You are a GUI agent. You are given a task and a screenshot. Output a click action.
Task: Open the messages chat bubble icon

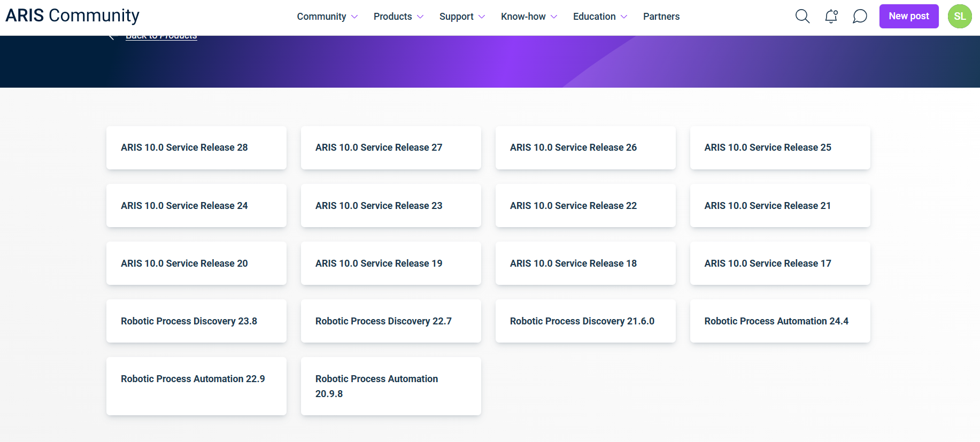pyautogui.click(x=859, y=17)
